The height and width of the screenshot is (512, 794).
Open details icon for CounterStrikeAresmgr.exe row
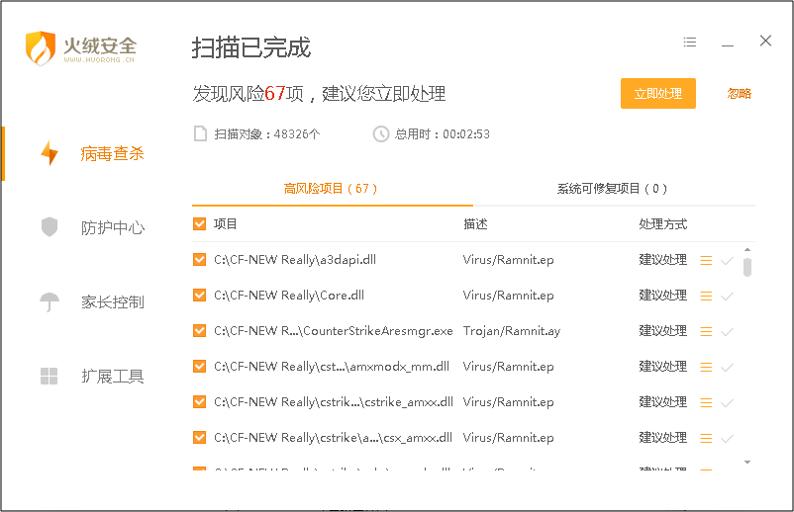706,332
